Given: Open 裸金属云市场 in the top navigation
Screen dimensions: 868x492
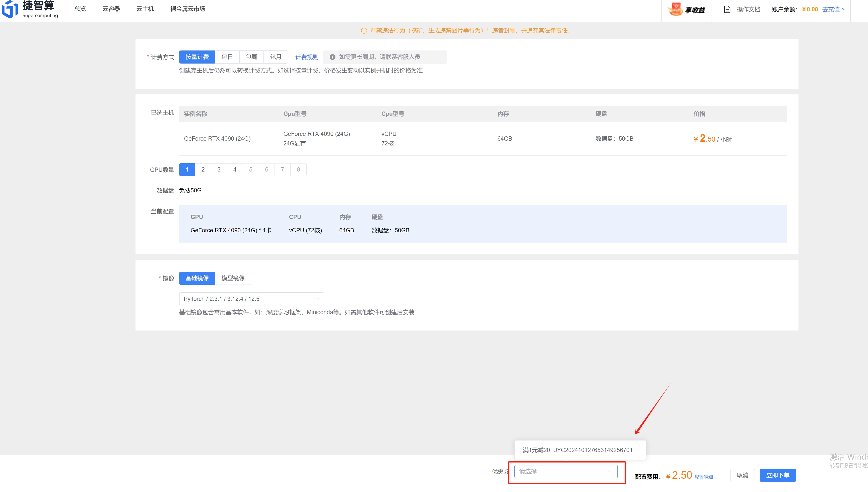Looking at the screenshot, I should tap(187, 9).
